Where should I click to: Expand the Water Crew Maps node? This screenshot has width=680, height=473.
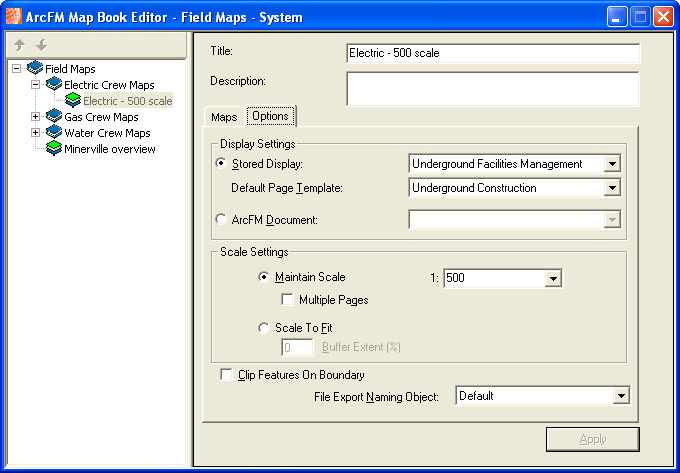[36, 133]
